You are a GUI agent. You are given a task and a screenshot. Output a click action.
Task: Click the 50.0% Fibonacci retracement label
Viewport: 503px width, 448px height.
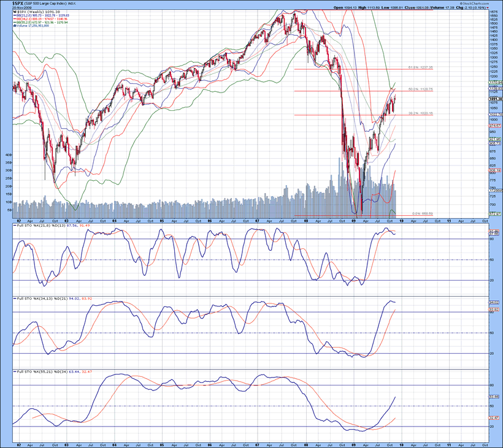coord(421,89)
